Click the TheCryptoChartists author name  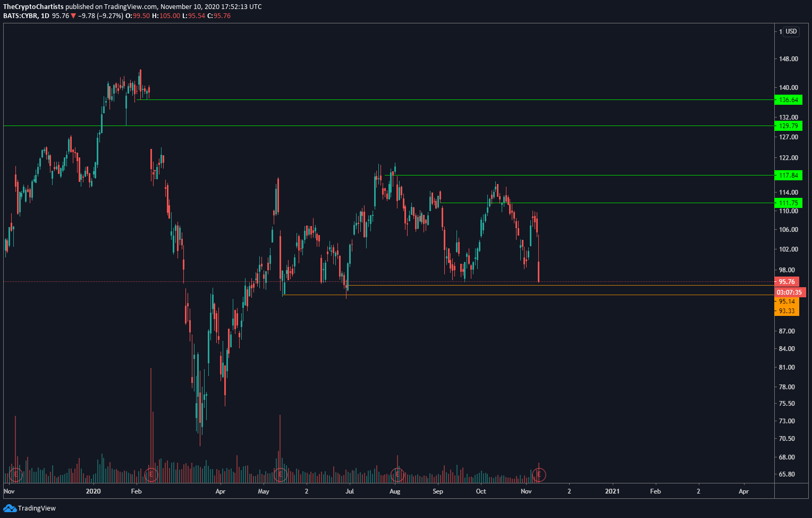(x=33, y=7)
